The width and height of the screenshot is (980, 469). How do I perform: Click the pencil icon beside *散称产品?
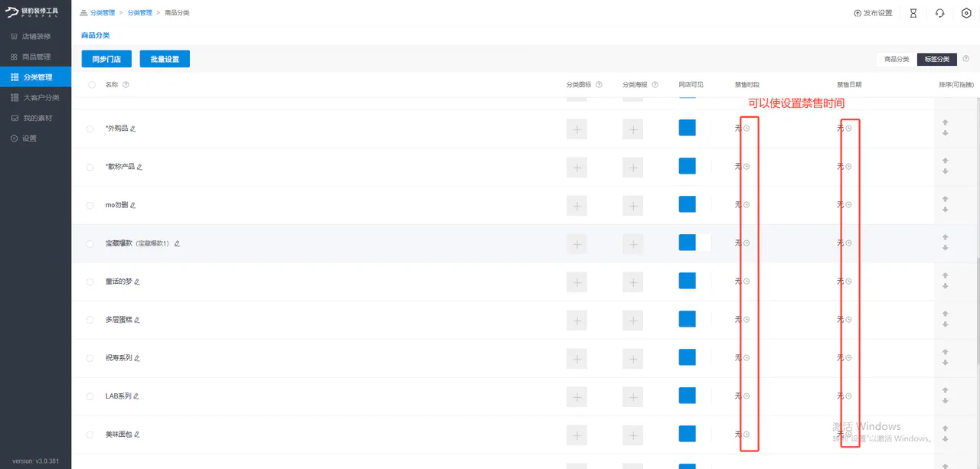(x=139, y=167)
